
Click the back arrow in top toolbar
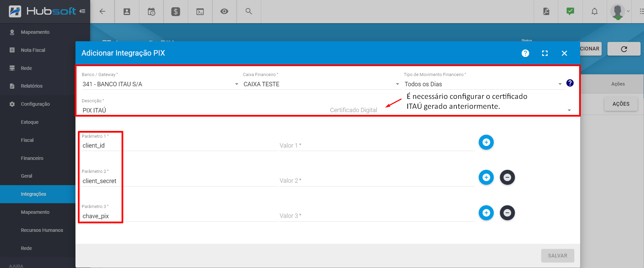[x=102, y=11]
